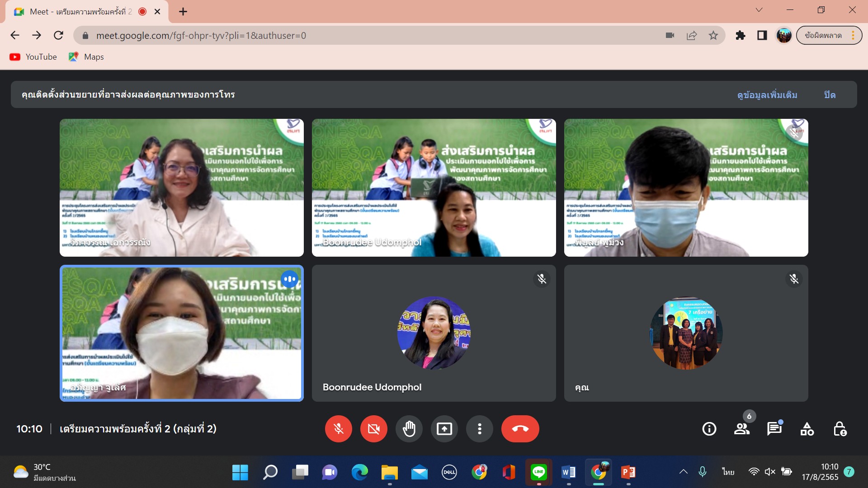Show hidden system tray icons chevron
Image resolution: width=868 pixels, height=488 pixels.
click(x=683, y=472)
